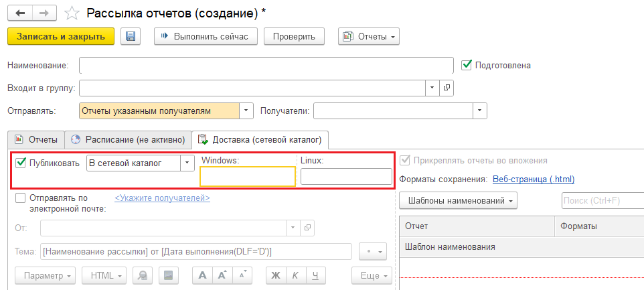The height and width of the screenshot is (290, 644).
Task: Apply underline Ч formatting
Action: [x=315, y=275]
